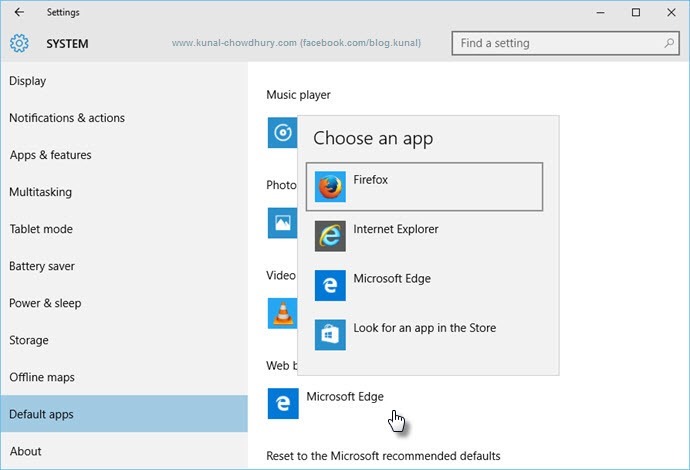Click the VLC cone video player icon
Viewport: 690px width, 470px height.
283,313
